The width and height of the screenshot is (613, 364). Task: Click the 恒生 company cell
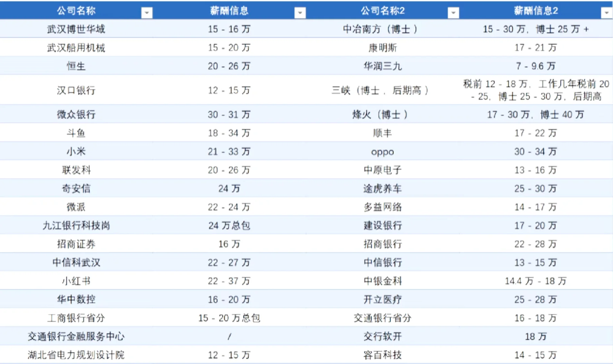(x=76, y=66)
